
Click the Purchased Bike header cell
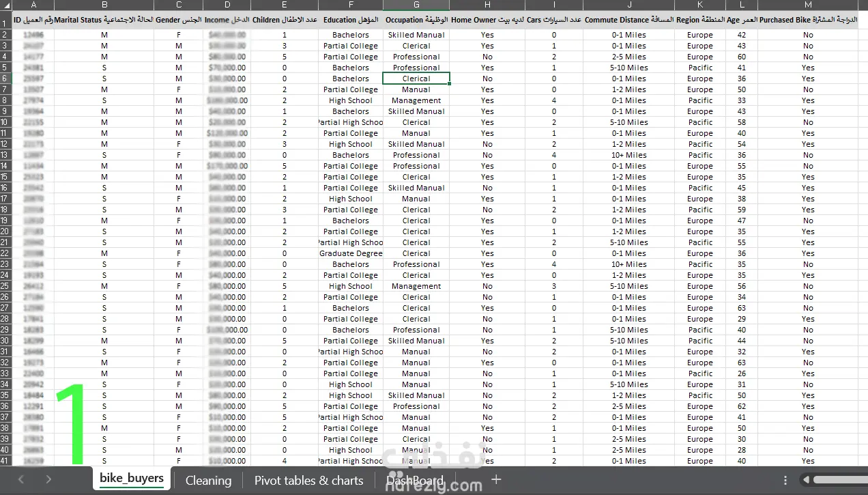click(808, 20)
